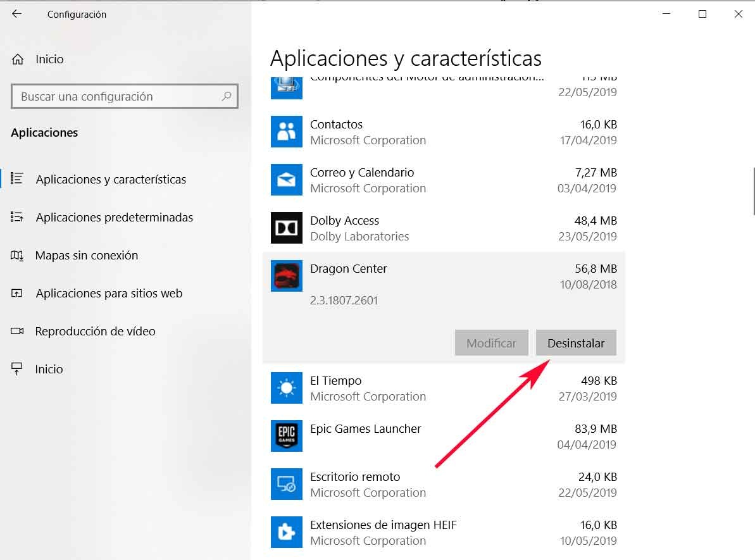The image size is (755, 560).
Task: Maximize the Configuración window
Action: click(702, 14)
